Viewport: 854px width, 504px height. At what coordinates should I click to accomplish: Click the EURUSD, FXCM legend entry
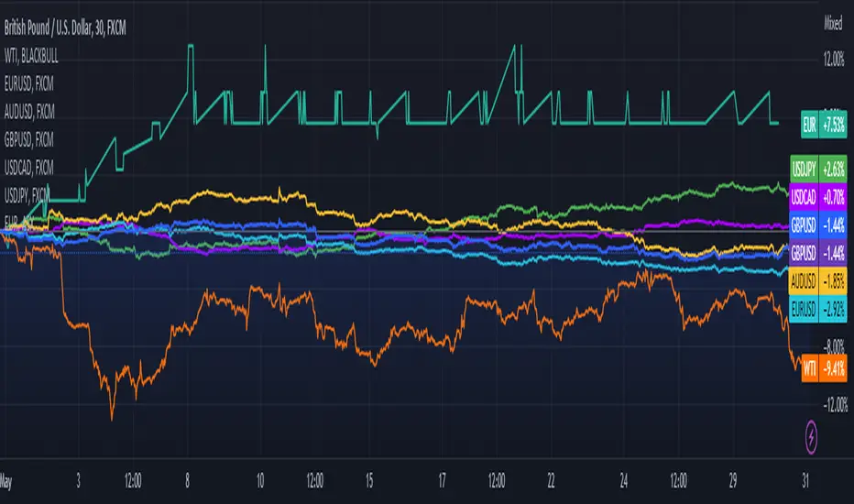coord(29,84)
